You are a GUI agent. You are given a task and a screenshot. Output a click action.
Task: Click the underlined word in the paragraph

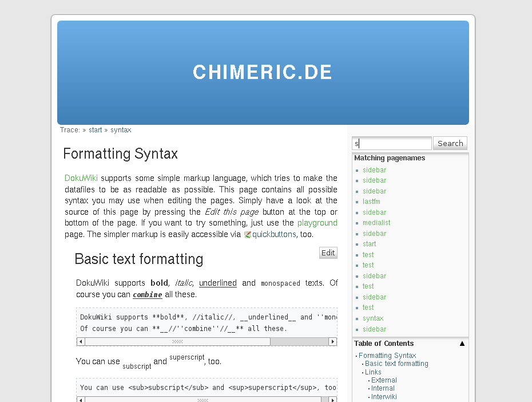[x=218, y=283]
